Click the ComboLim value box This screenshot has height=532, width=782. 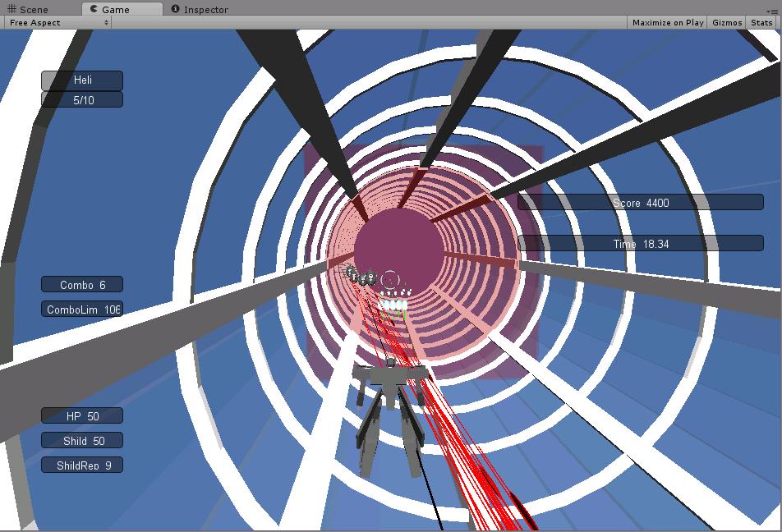tap(82, 310)
